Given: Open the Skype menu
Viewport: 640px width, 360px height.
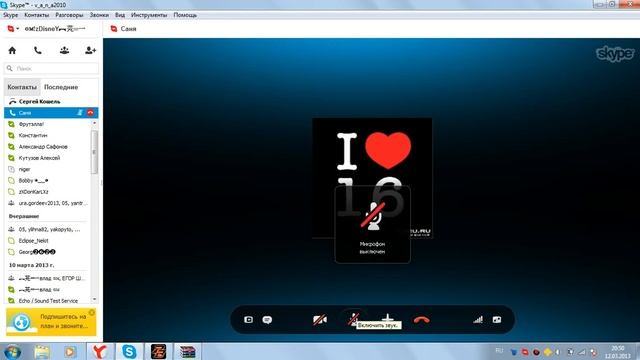Looking at the screenshot, I should pyautogui.click(x=11, y=15).
